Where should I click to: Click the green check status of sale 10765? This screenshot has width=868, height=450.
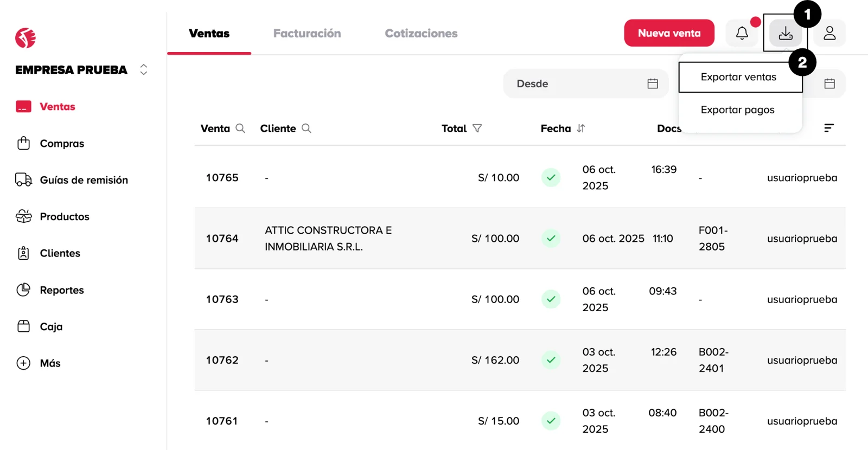coord(551,178)
